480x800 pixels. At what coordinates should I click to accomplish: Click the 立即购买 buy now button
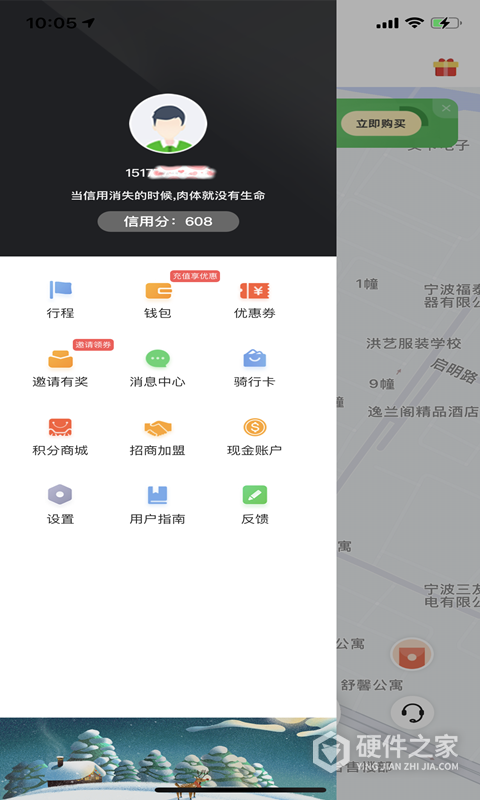(381, 123)
